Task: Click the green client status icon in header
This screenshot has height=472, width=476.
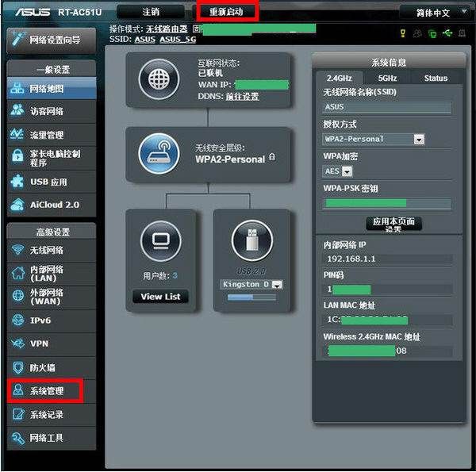Action: pyautogui.click(x=432, y=33)
